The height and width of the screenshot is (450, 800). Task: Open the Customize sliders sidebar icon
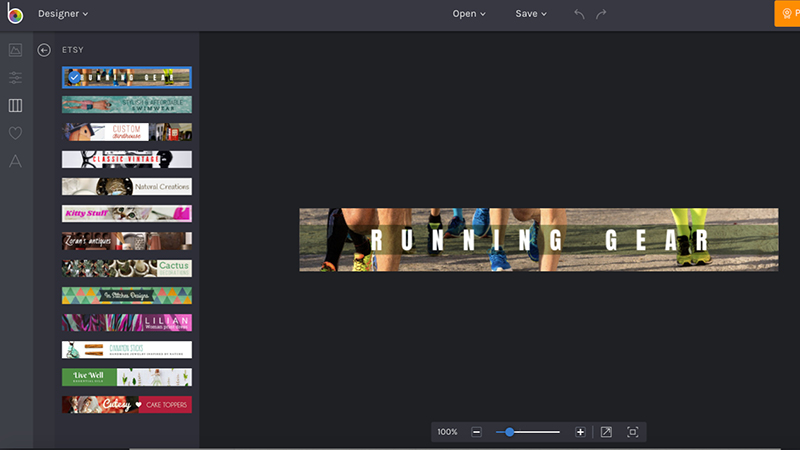point(15,78)
